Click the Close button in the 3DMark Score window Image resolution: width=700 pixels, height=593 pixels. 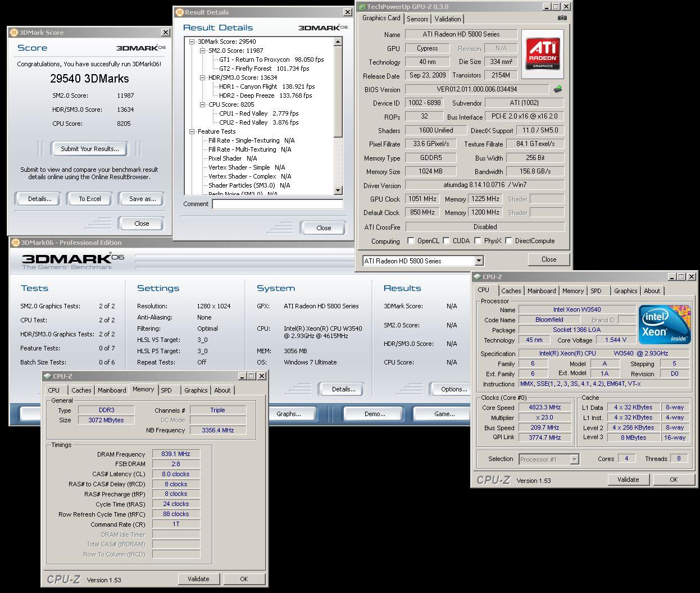click(x=142, y=223)
